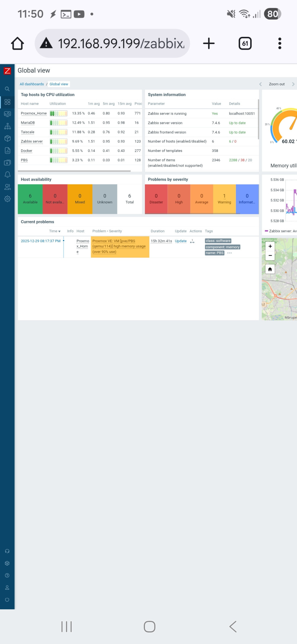Tap the Android recent apps button
Image resolution: width=297 pixels, height=644 pixels.
[67, 627]
